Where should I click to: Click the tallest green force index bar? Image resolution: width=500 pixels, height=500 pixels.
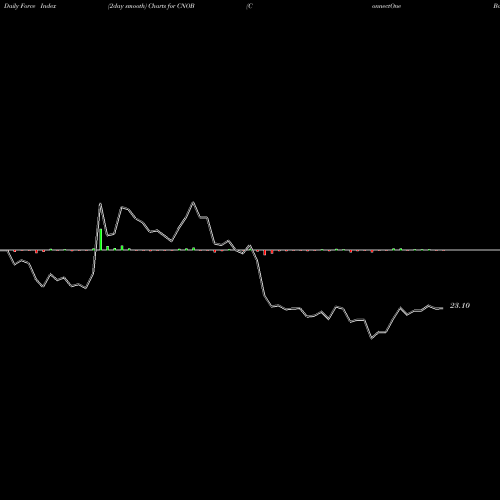click(x=101, y=239)
